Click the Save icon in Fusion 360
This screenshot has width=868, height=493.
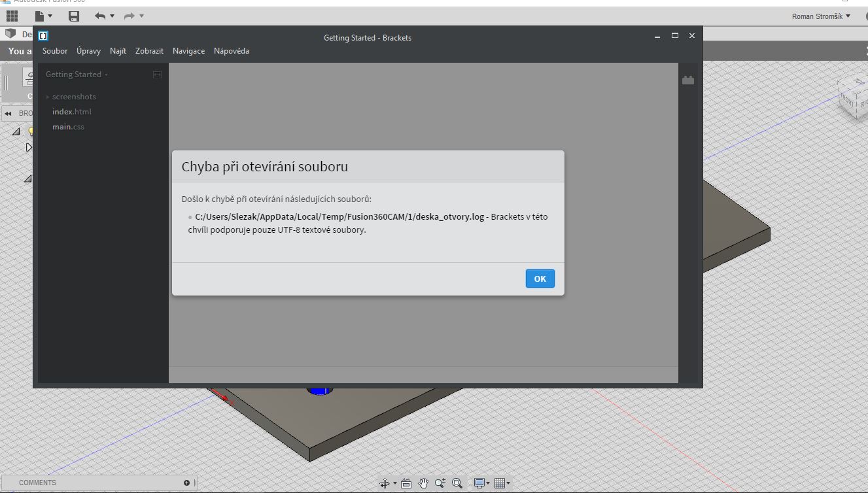tap(73, 16)
